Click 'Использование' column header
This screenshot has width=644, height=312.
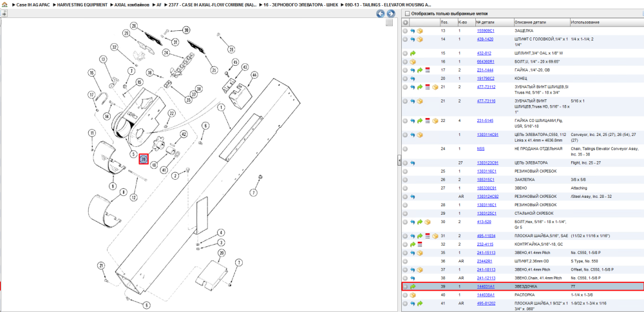tap(607, 22)
